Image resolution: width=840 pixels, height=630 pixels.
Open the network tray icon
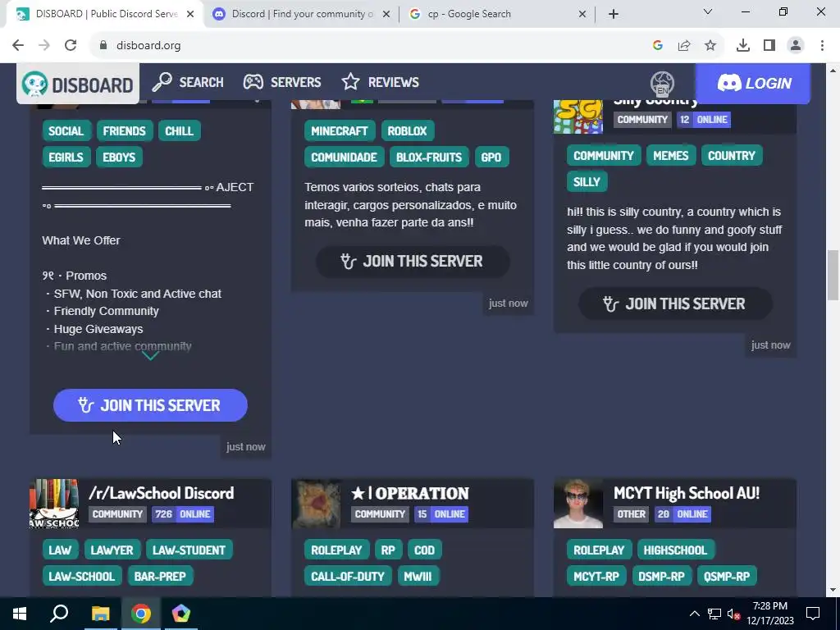[714, 614]
